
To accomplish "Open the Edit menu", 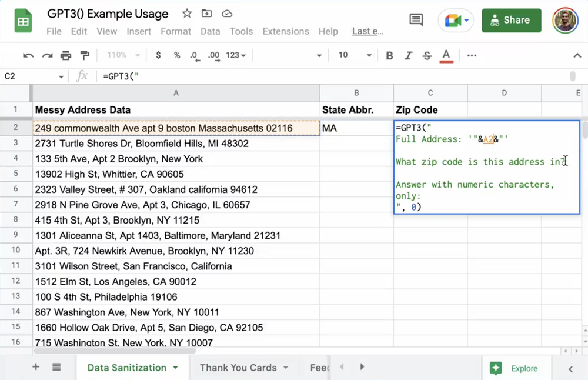I will click(79, 32).
